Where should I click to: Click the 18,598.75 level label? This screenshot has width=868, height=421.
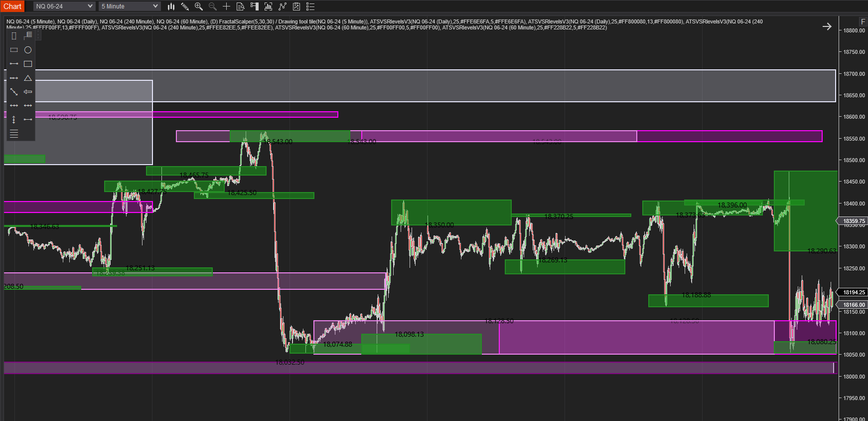tap(63, 117)
